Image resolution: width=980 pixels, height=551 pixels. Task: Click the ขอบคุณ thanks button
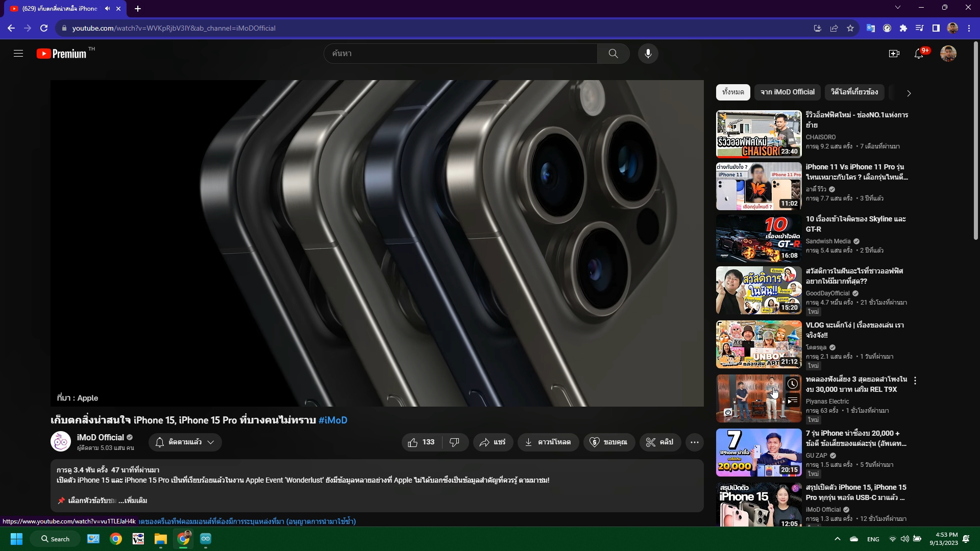pos(609,442)
